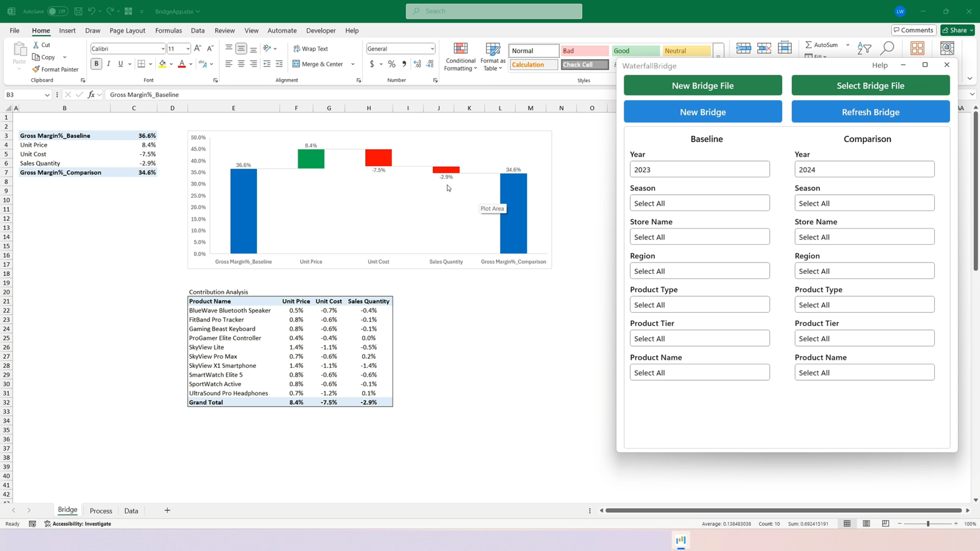Click the Comparison Year field showing 2024
Screen dimensions: 980x551
(x=864, y=169)
